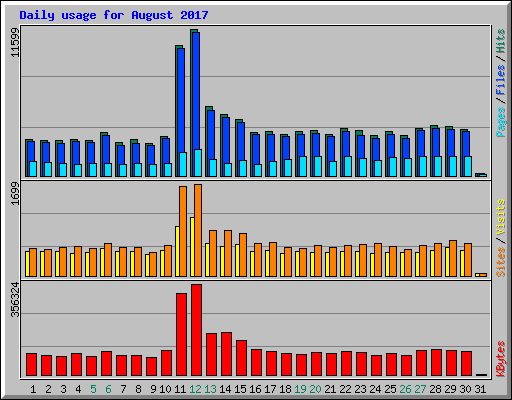Click the orange sites bar for day 15
This screenshot has height=400, width=512.
(243, 255)
